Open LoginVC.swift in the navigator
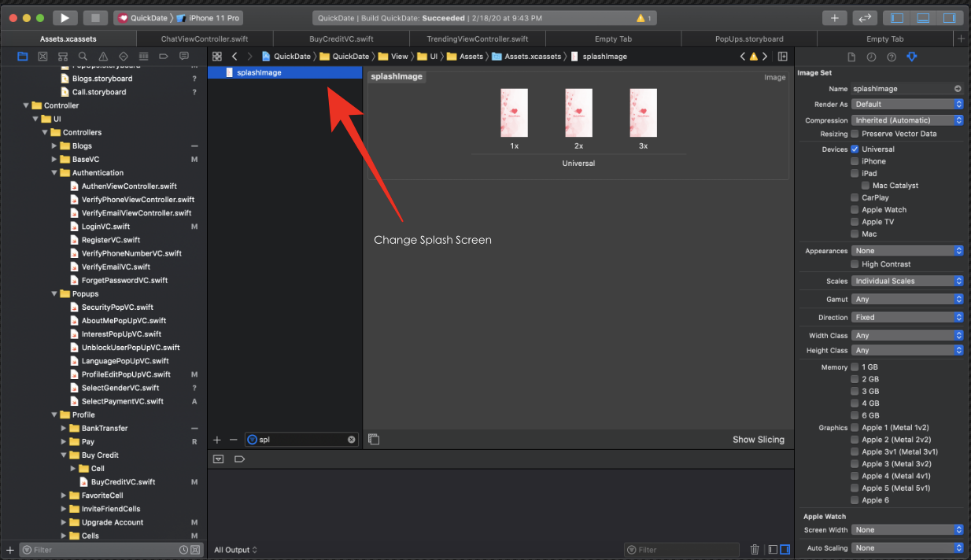 pyautogui.click(x=105, y=227)
